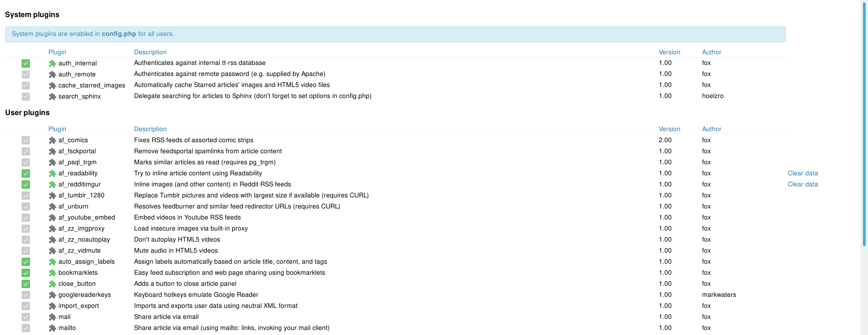This screenshot has height=335, width=868.
Task: Click the vertical scrollbar on the right
Action: pos(864,124)
